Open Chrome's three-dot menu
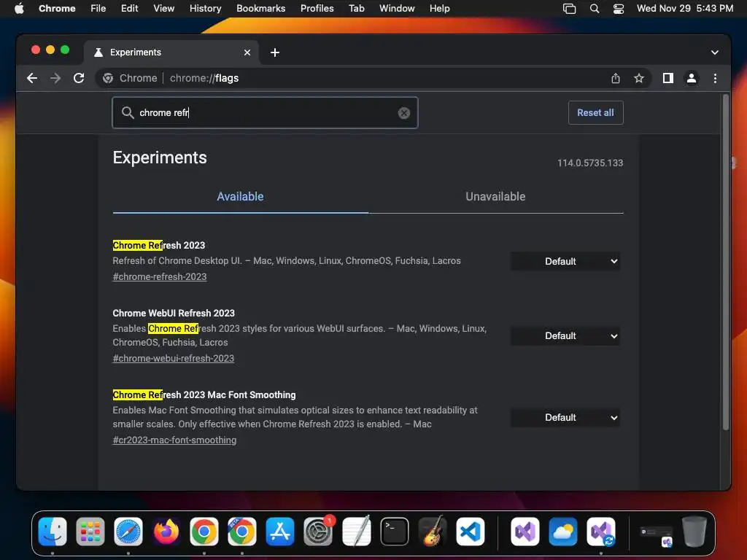This screenshot has height=560, width=747. pyautogui.click(x=715, y=78)
